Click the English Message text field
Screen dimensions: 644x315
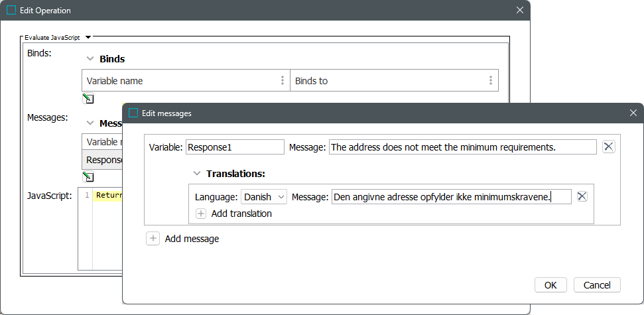point(462,147)
